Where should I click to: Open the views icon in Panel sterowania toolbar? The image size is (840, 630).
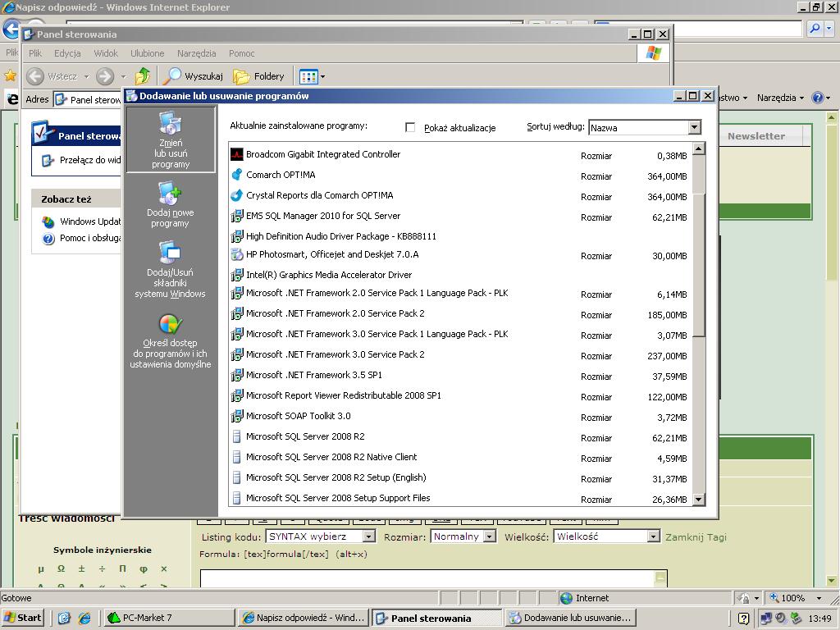pyautogui.click(x=308, y=76)
